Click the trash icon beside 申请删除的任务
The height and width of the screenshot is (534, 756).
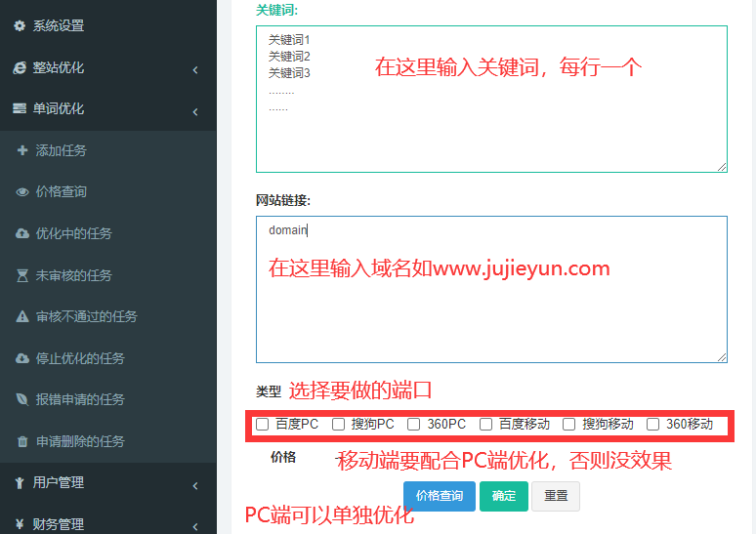pos(22,441)
